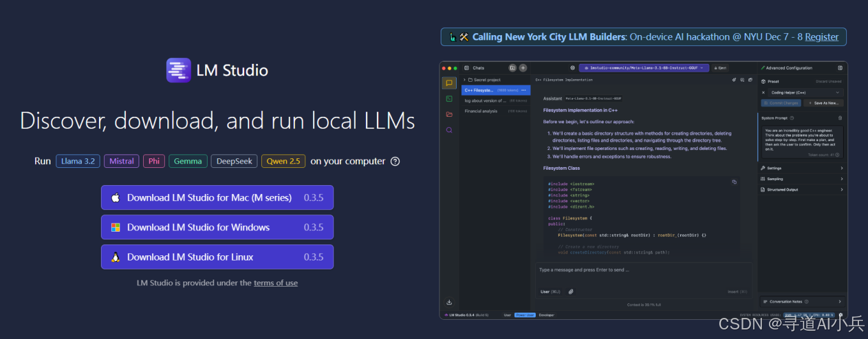
Task: Click Discard Unsaved preset changes
Action: tap(828, 82)
